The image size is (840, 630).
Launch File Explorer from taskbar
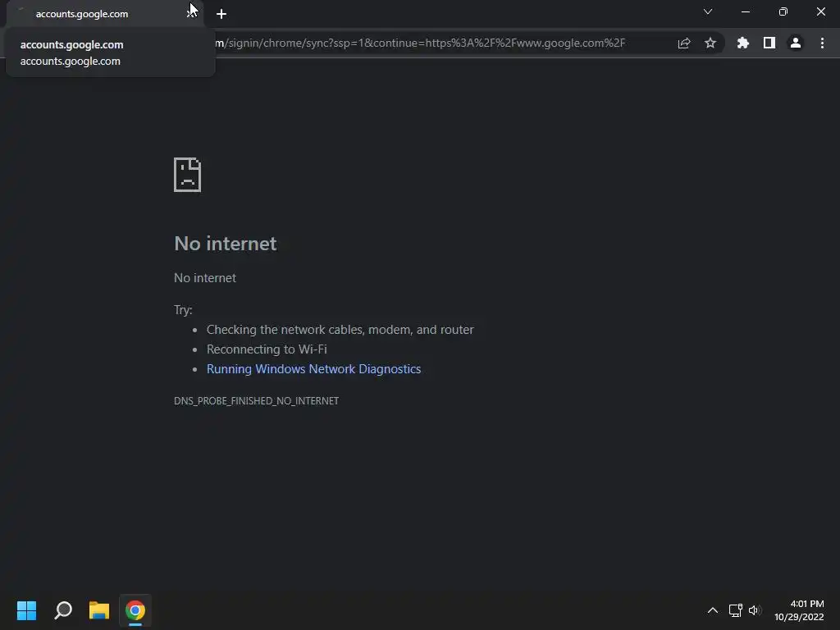99,610
